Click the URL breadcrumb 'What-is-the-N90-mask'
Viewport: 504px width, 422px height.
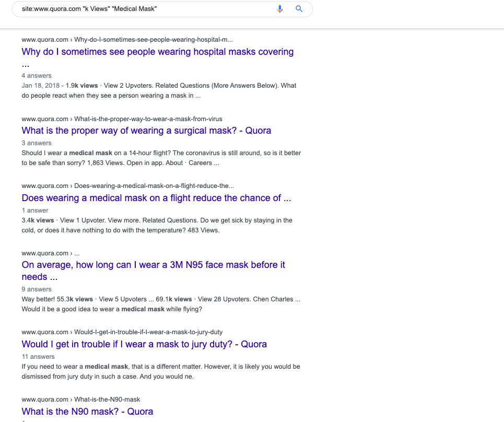[x=107, y=400]
